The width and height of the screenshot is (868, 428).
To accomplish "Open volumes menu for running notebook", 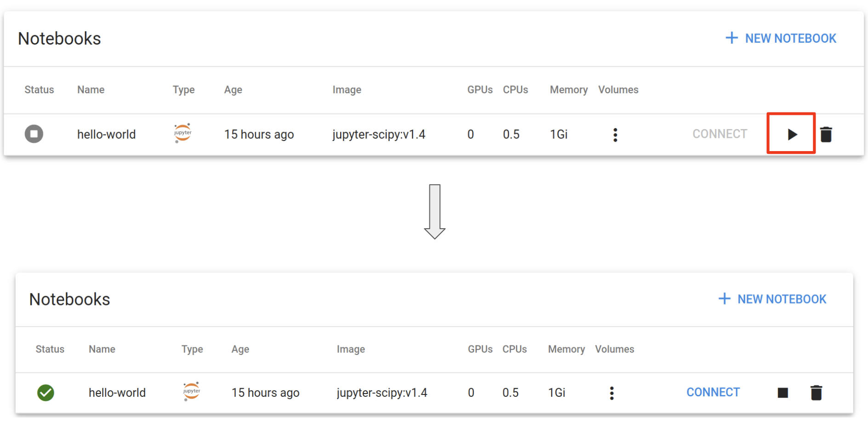I will click(611, 393).
